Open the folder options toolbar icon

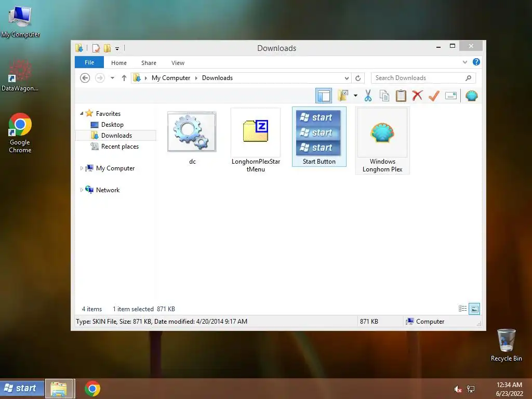(343, 96)
